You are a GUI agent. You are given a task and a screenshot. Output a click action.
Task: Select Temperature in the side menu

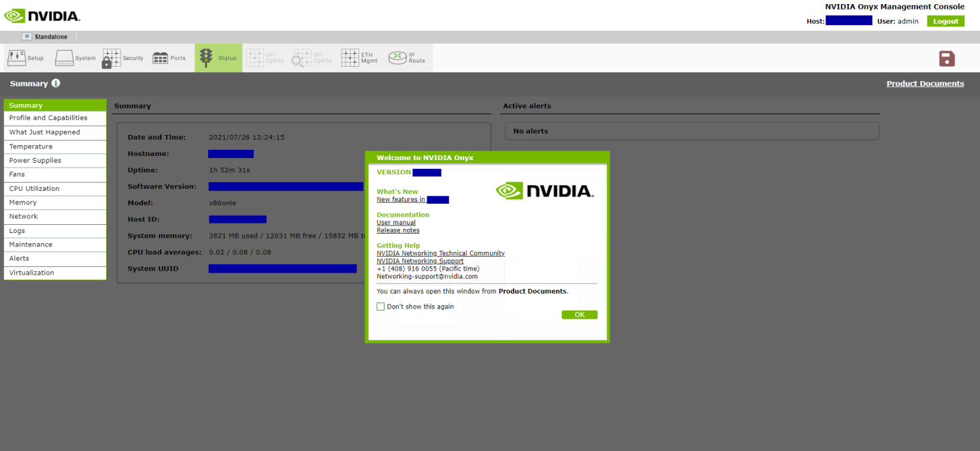click(x=31, y=146)
